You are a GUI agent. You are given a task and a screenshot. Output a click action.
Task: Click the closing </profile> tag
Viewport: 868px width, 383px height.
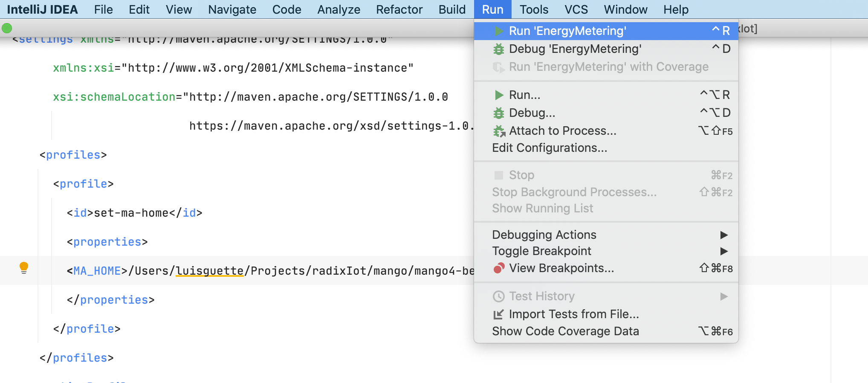[87, 329]
